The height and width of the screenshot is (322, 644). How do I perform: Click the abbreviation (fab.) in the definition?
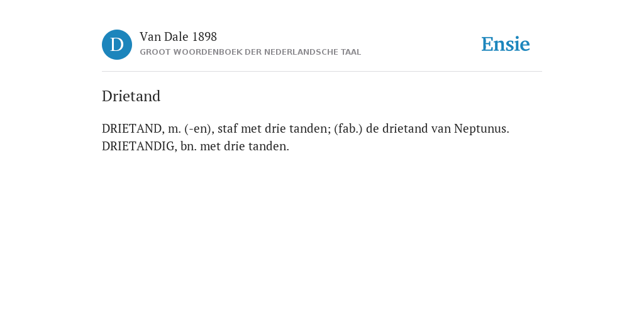pyautogui.click(x=348, y=129)
